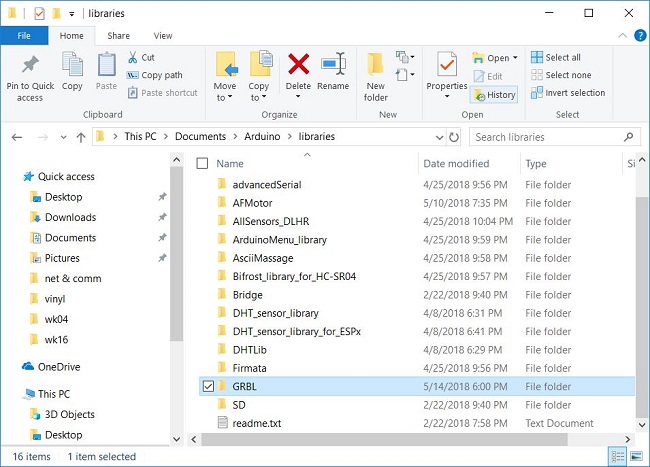Click Pin to Quick access icon
Screen dimensions: 650x467
(30, 65)
